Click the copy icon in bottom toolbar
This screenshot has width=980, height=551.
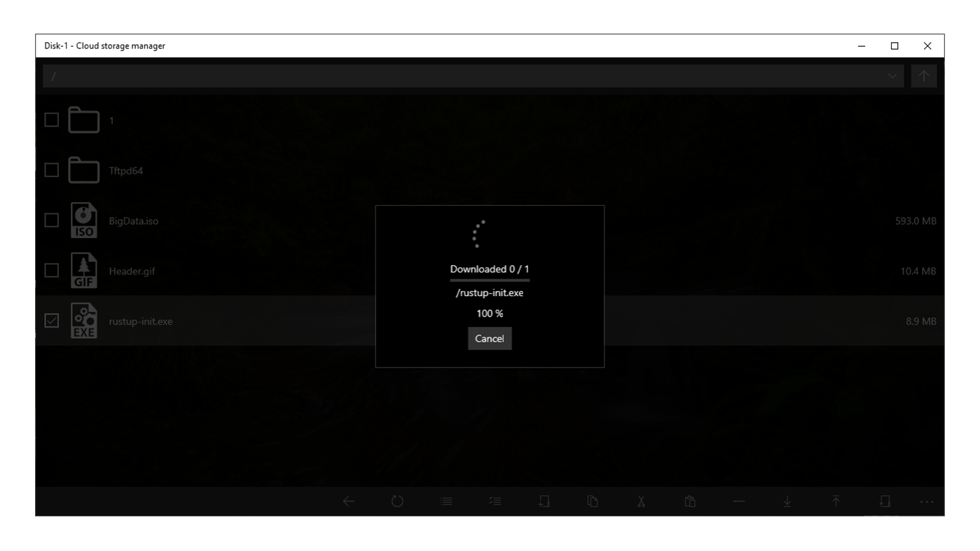pos(593,501)
